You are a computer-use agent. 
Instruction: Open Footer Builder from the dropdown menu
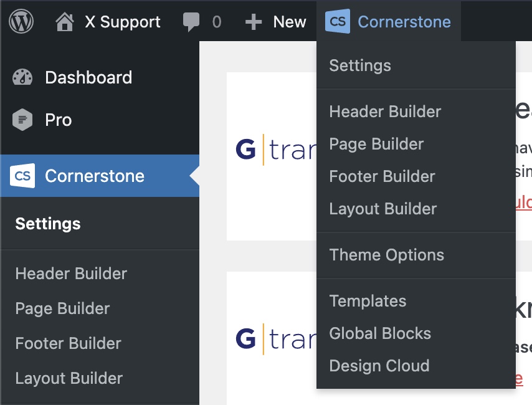382,176
